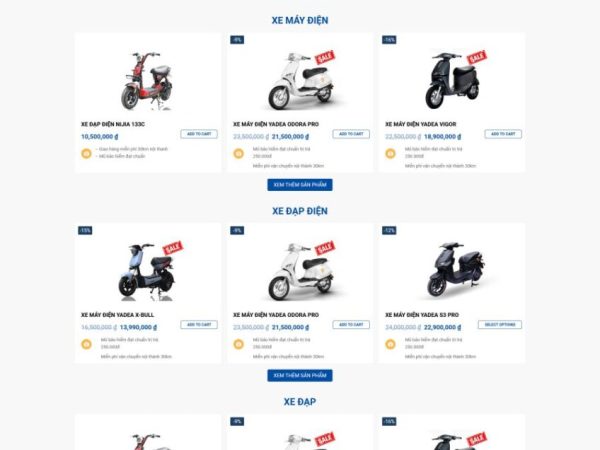Screen dimensions: 600x450
Task: Click the orange icon on Nijia 133C card
Action: 86,154
